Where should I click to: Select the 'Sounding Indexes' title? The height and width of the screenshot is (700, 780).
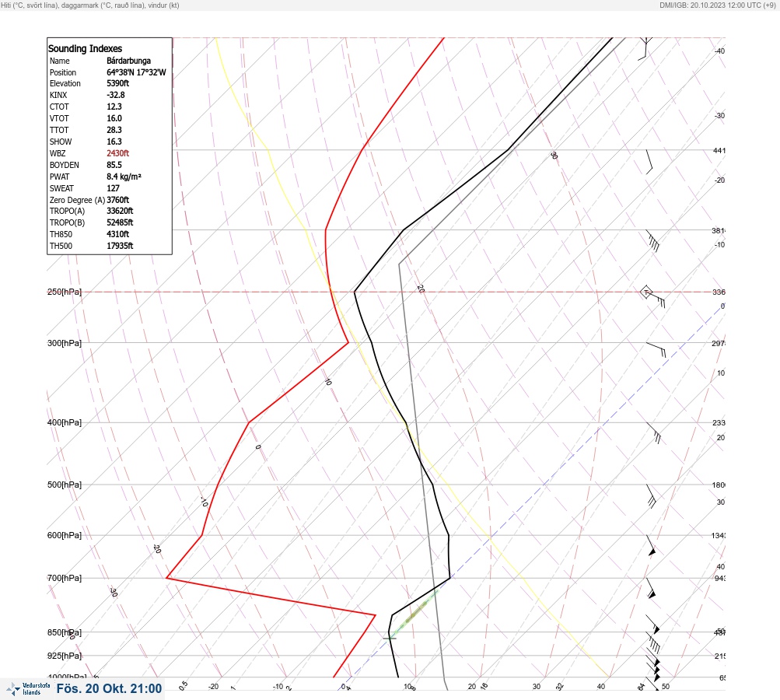85,49
